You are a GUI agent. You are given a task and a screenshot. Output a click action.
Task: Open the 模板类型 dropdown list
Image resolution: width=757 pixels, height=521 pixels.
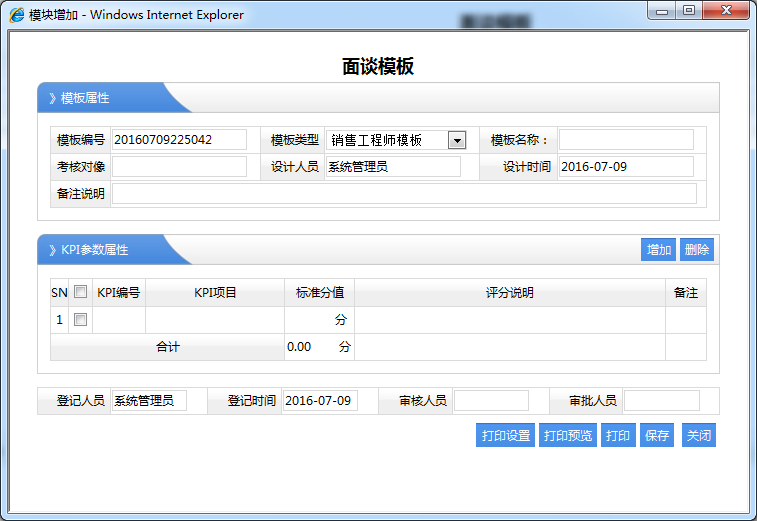(x=457, y=140)
